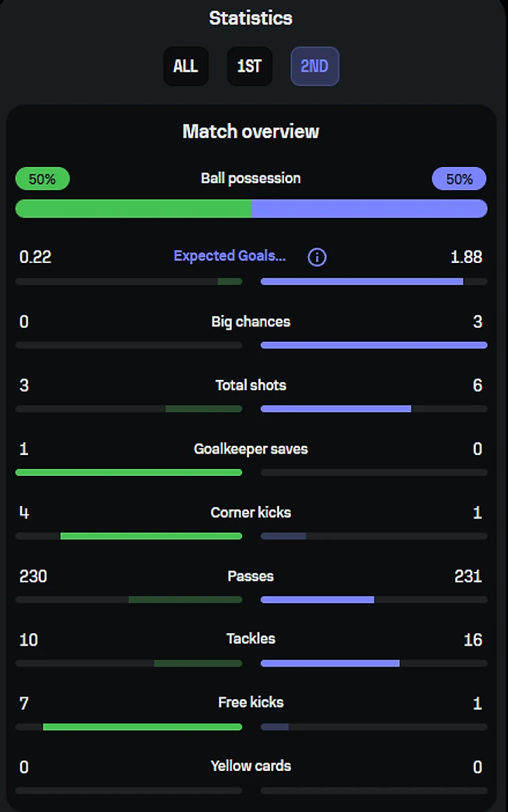Click the Passes stat label
The width and height of the screenshot is (508, 812).
[x=251, y=576]
